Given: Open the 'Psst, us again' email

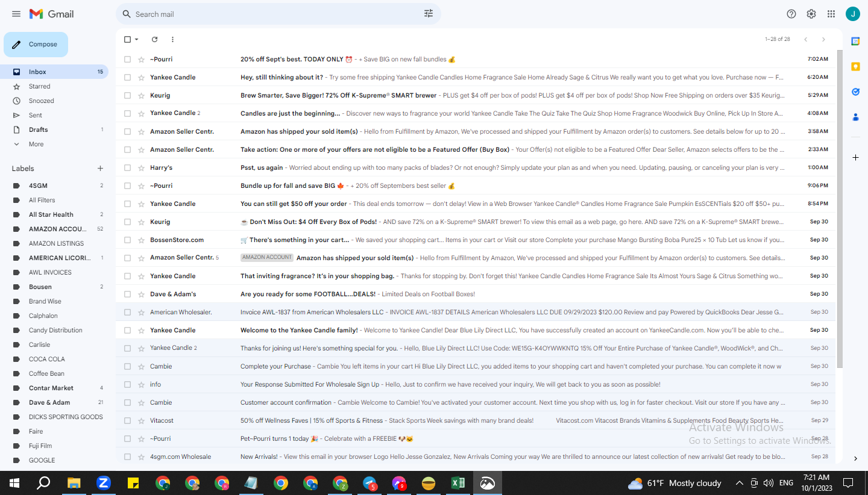Looking at the screenshot, I should [x=476, y=167].
